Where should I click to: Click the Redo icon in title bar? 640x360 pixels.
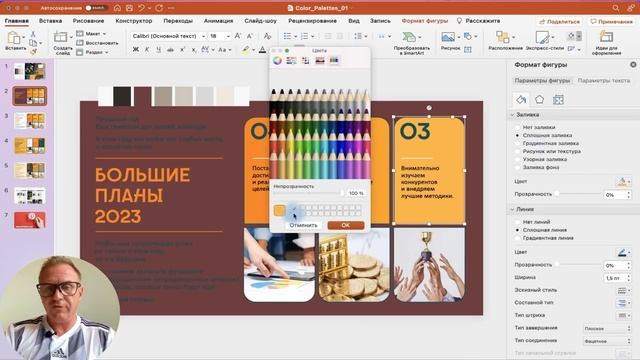tap(159, 8)
